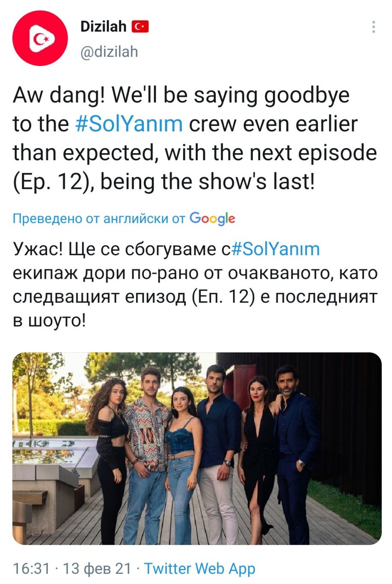Click the 'Преведено от английски от' translation label
The image size is (392, 584).
(x=99, y=218)
